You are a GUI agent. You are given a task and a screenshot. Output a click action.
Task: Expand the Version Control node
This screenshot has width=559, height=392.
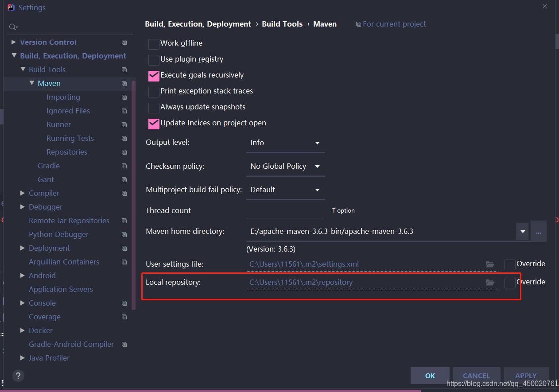point(14,42)
